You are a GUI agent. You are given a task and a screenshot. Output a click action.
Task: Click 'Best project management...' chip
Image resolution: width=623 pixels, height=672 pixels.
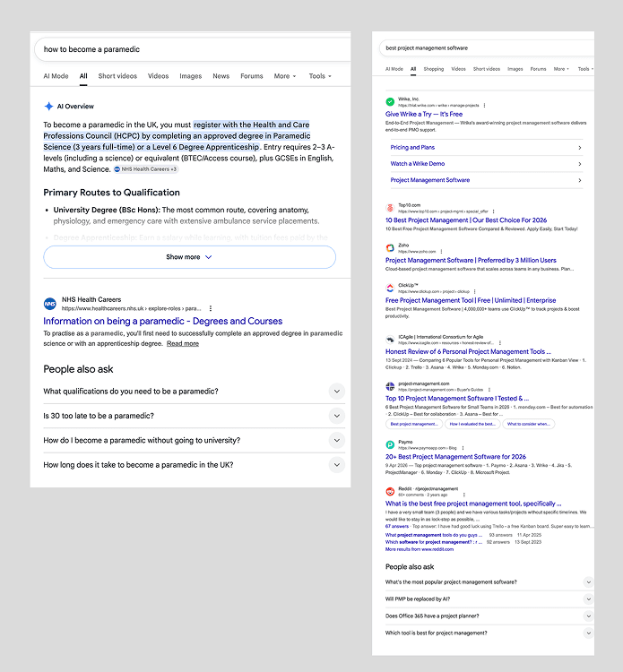(414, 424)
